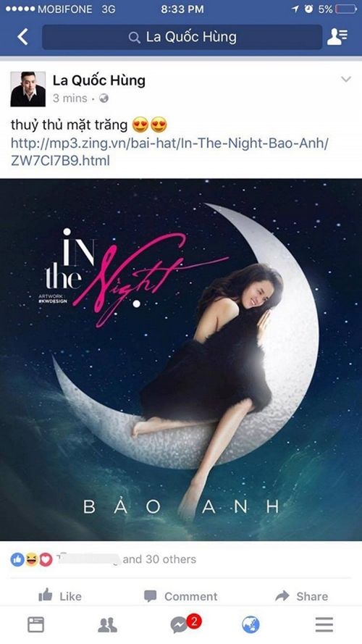This screenshot has width=362, height=644.
Task: Tap the search field with La Quốc Hùng
Action: pos(182,37)
